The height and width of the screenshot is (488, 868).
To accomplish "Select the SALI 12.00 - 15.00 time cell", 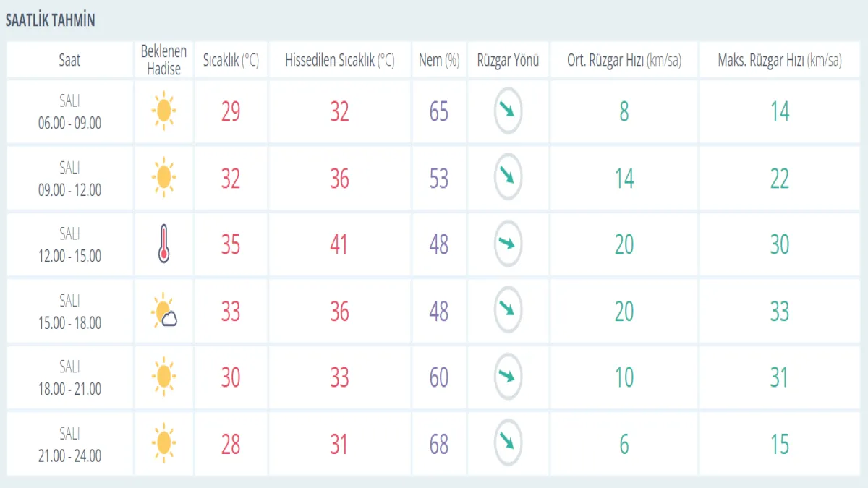I will [x=69, y=244].
